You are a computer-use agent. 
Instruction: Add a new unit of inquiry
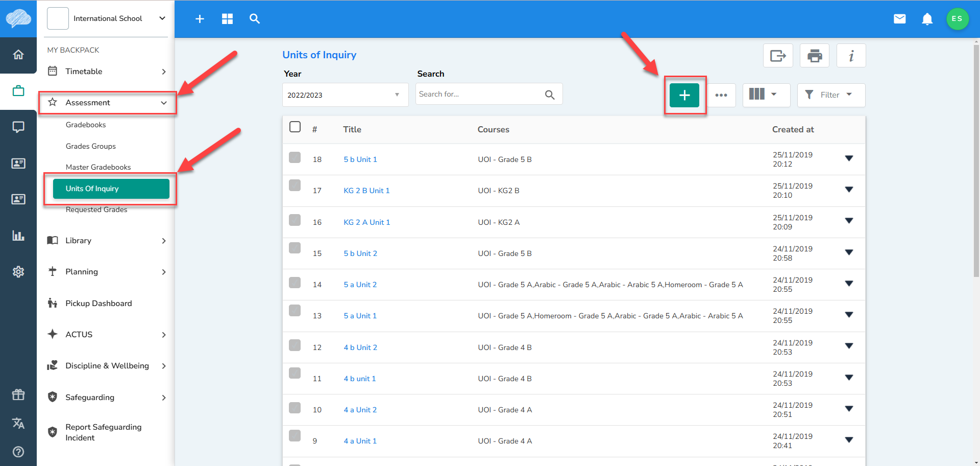(684, 95)
